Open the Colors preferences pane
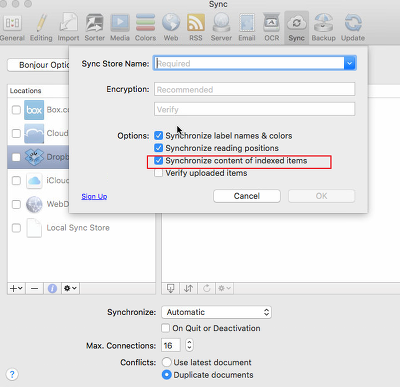The image size is (400, 387). pos(145,28)
